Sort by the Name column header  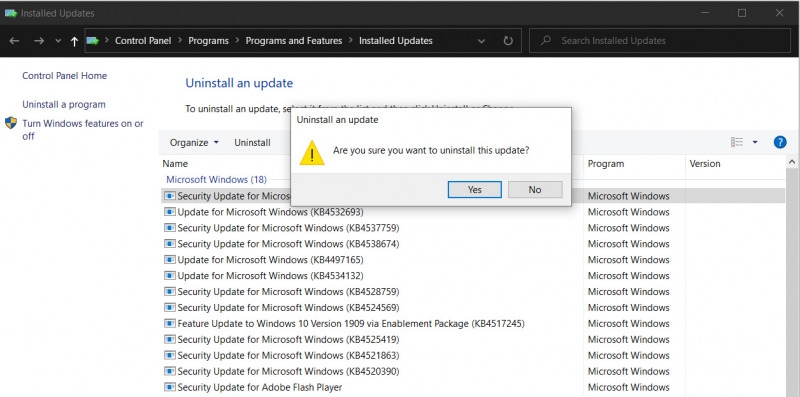tap(175, 164)
